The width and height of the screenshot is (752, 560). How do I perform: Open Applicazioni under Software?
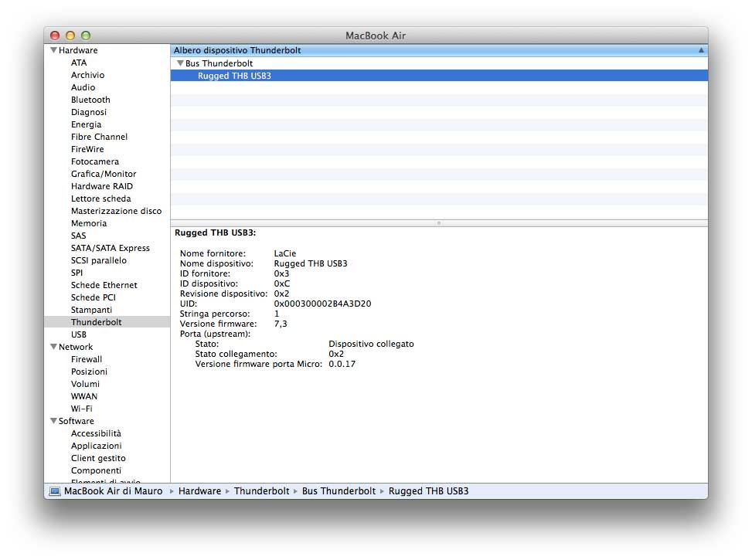[96, 446]
